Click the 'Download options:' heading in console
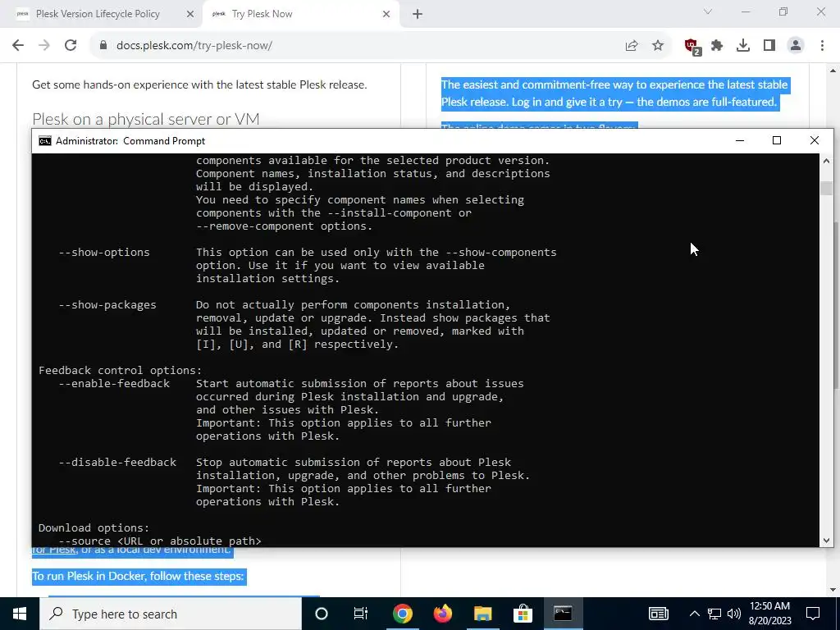 click(94, 527)
